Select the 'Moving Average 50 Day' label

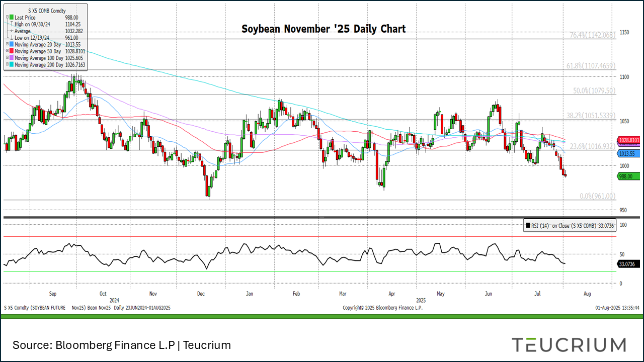tap(38, 51)
